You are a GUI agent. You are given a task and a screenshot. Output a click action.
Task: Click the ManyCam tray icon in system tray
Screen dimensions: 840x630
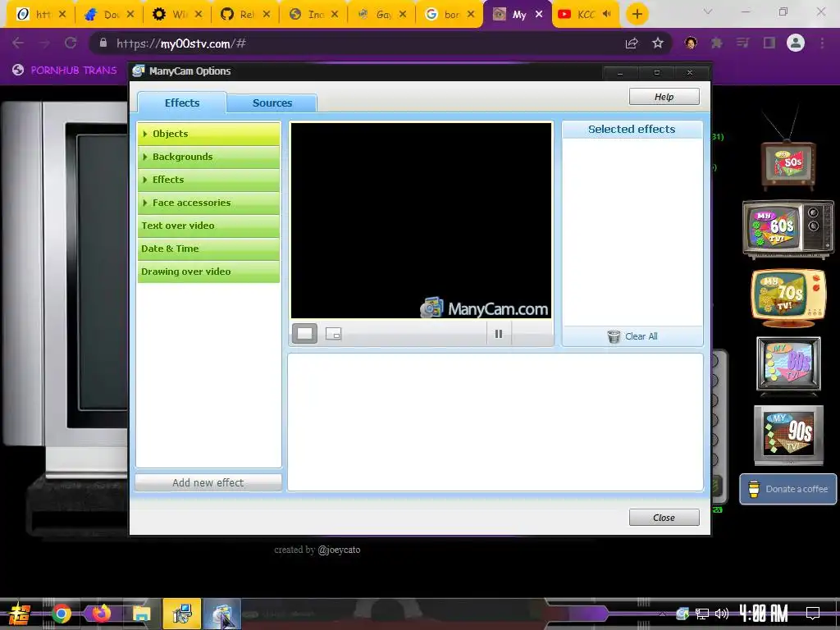point(682,614)
